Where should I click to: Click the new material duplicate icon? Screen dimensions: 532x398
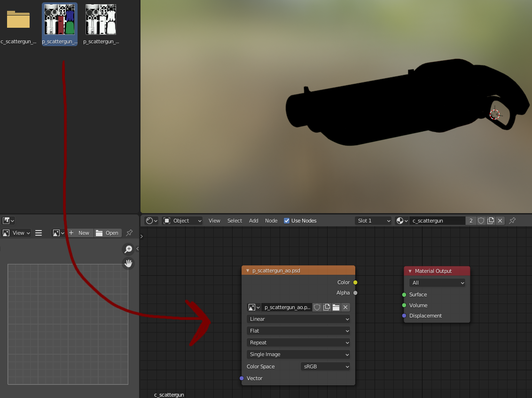(x=491, y=221)
